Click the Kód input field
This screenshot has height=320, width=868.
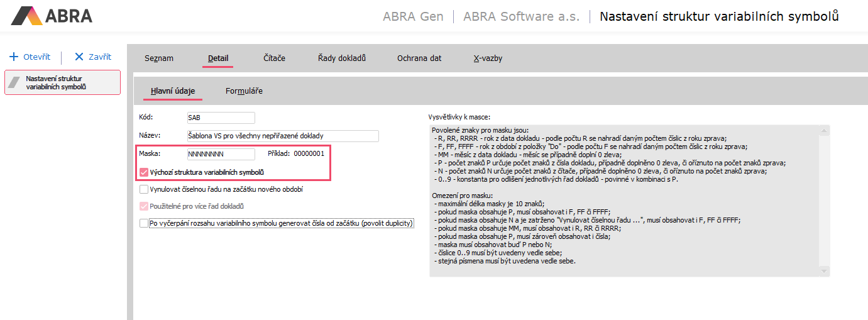(221, 118)
